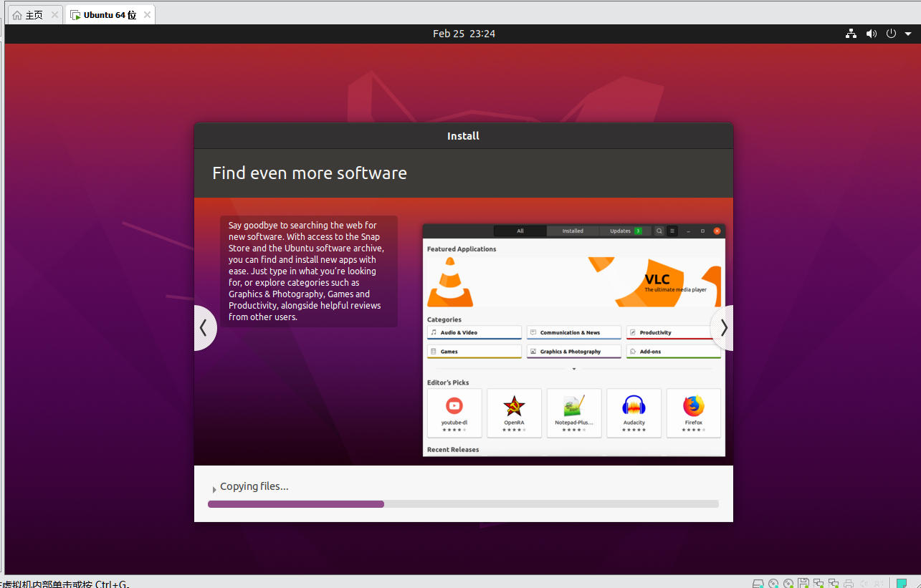Click the Audacity headphones icon

pyautogui.click(x=634, y=407)
